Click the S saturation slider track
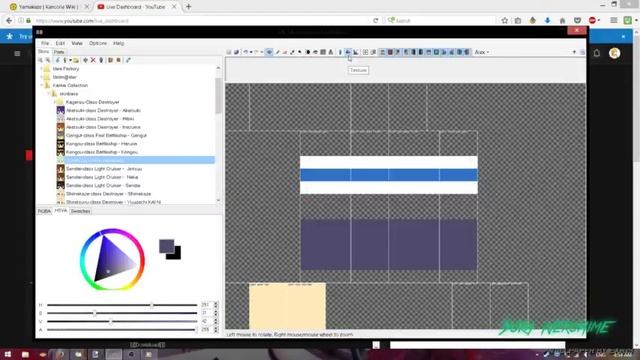The height and width of the screenshot is (360, 640). tap(122, 313)
